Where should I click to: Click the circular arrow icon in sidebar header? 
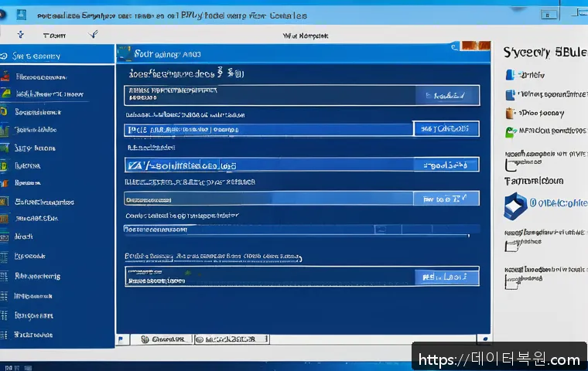(x=4, y=56)
